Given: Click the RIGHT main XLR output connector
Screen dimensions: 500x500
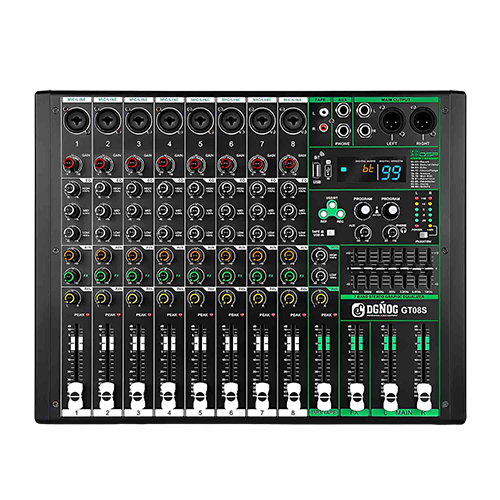Looking at the screenshot, I should click(x=423, y=121).
